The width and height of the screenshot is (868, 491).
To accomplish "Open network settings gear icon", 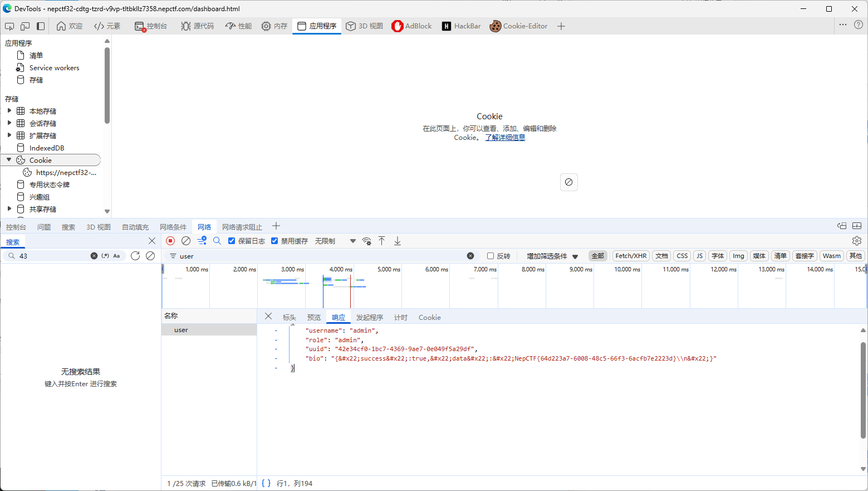I will click(x=857, y=241).
